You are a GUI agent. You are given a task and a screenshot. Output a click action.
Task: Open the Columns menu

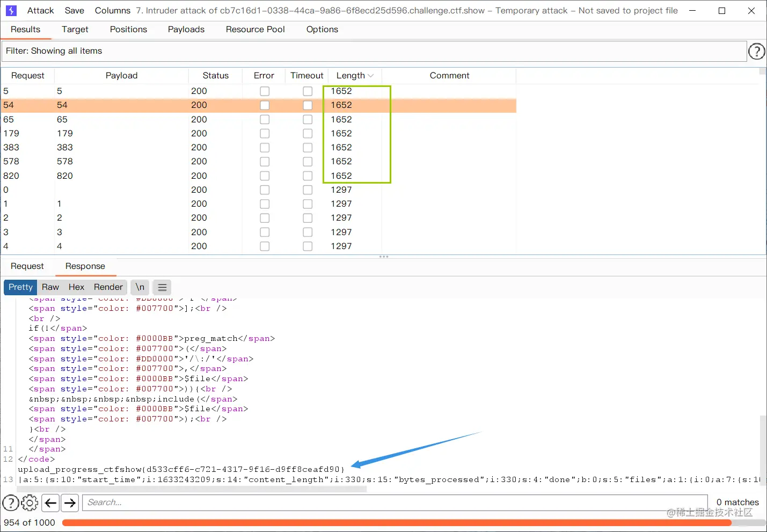[112, 11]
